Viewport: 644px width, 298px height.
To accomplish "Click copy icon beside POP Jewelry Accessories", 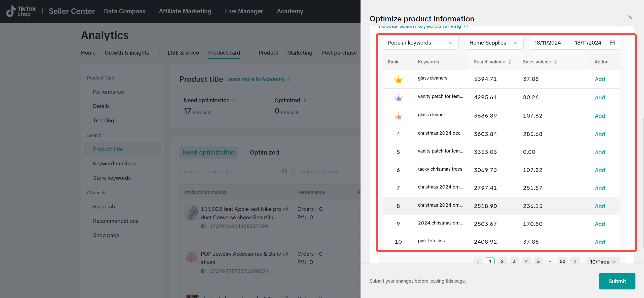I will [x=285, y=254].
